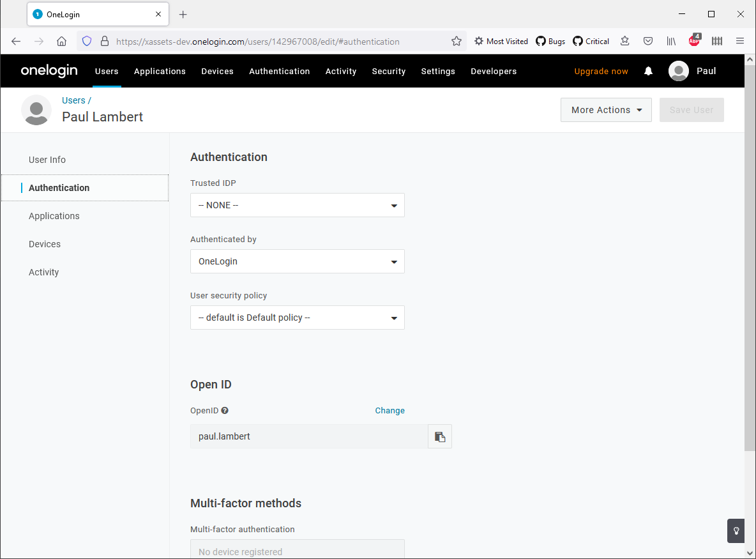Click the user placeholder avatar next to Paul Lambert
Viewport: 756px width, 559px height.
pyautogui.click(x=36, y=110)
